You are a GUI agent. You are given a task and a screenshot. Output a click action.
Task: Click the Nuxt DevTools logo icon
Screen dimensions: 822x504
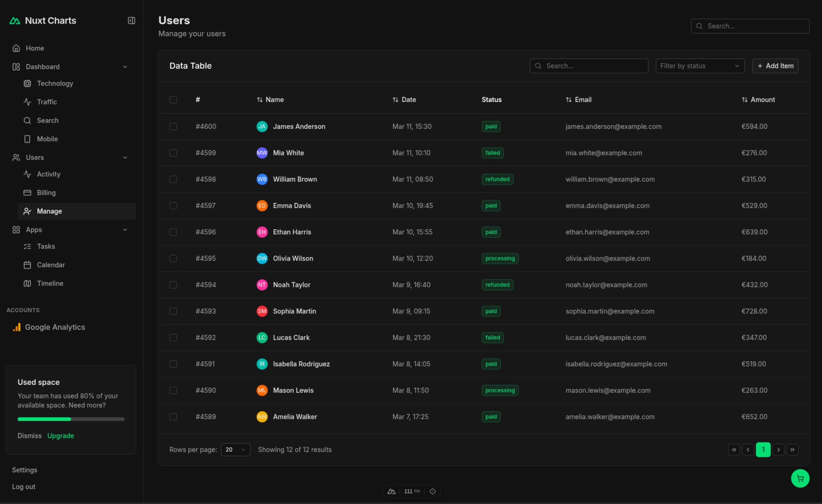pyautogui.click(x=391, y=491)
